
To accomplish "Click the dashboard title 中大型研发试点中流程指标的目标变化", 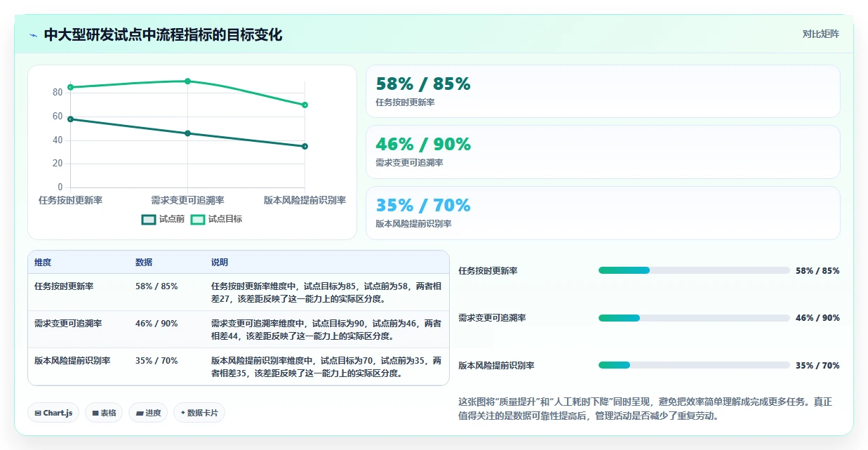I will click(x=163, y=35).
